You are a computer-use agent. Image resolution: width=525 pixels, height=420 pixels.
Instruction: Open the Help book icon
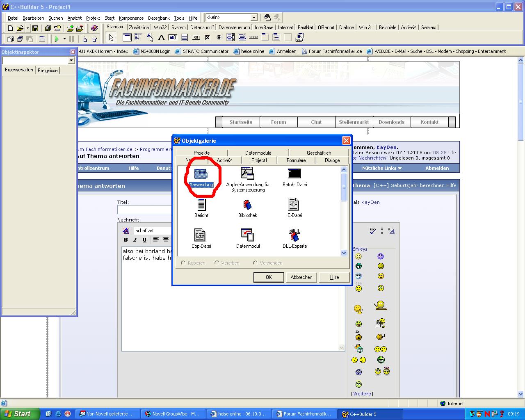coord(94,28)
